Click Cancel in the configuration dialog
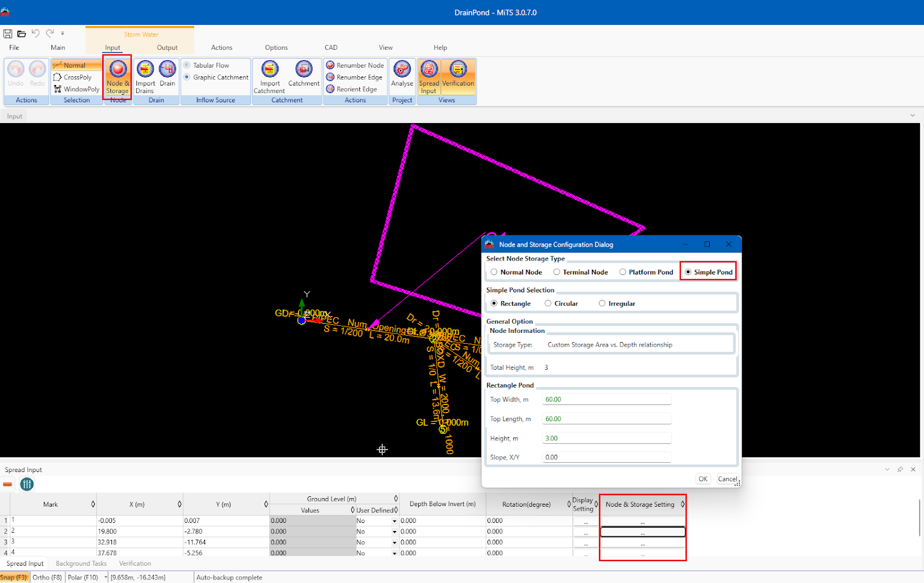Screen dimensions: 924x583 [x=727, y=479]
